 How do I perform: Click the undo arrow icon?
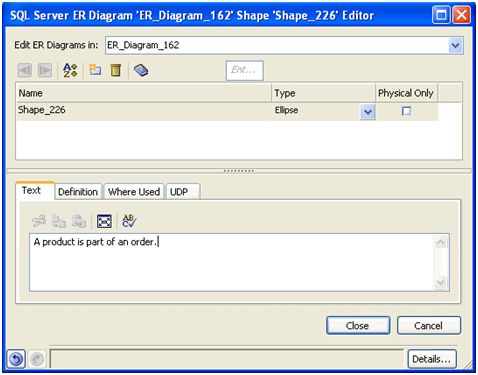[16, 359]
